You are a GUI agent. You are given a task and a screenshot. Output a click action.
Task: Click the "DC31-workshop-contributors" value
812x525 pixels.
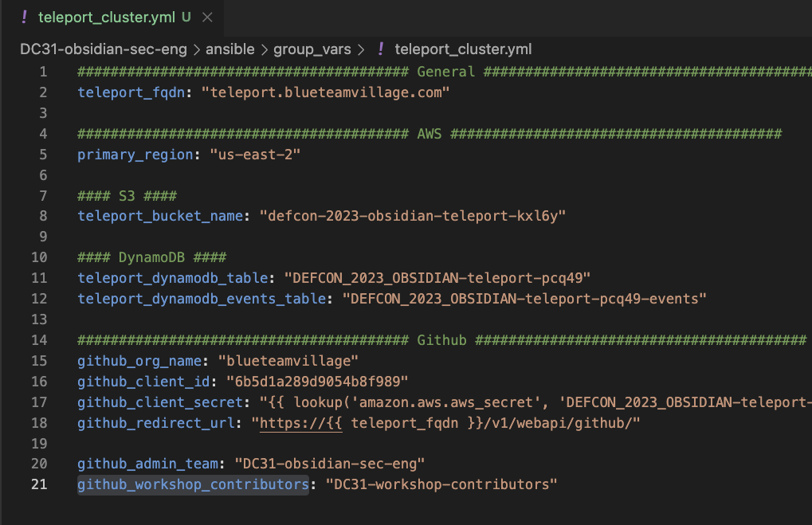tap(441, 484)
